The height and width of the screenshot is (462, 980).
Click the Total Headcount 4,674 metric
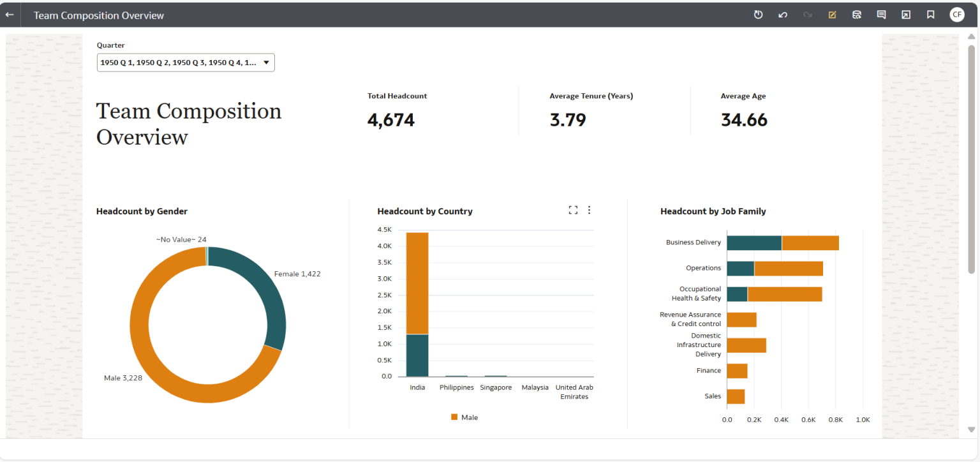pos(391,119)
